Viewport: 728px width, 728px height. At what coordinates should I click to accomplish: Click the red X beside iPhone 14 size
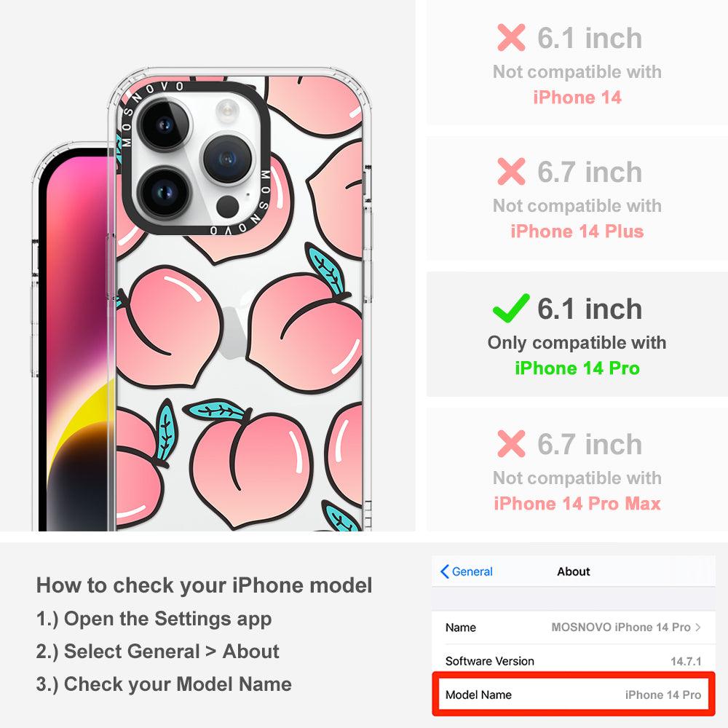(x=511, y=38)
